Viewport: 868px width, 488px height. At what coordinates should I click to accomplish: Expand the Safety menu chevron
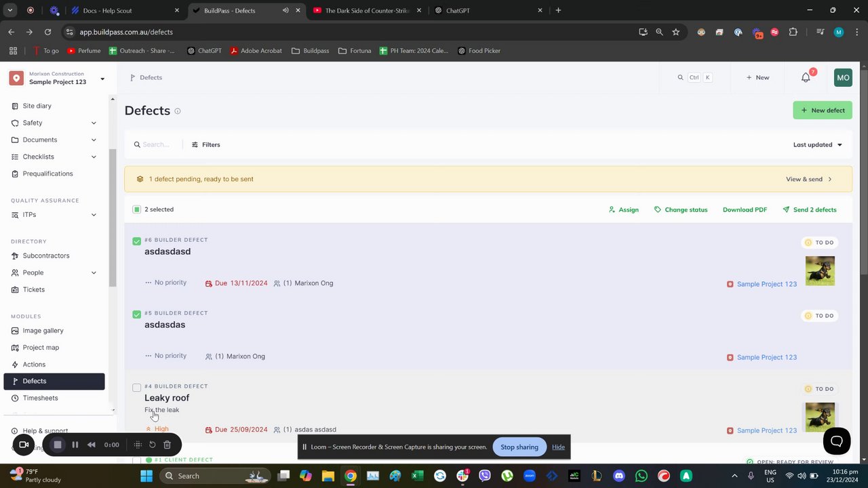pos(94,123)
